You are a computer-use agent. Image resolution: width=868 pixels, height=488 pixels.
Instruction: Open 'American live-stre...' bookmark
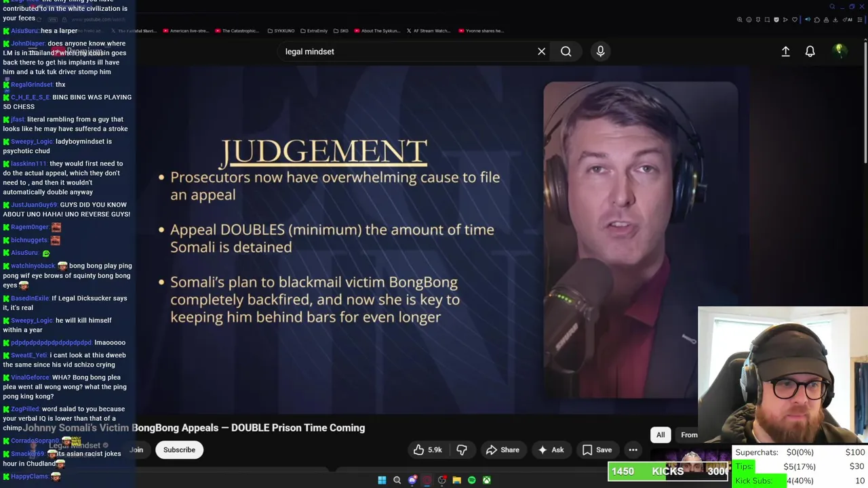point(186,30)
